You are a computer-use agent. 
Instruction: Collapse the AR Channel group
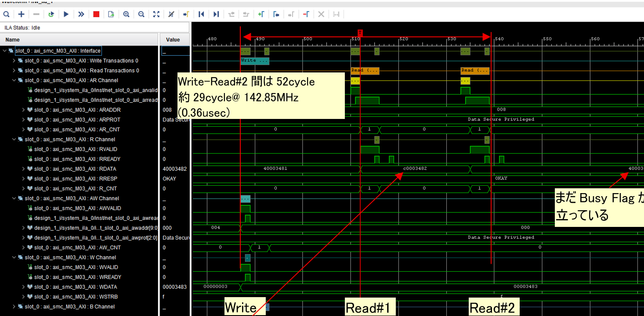coord(14,80)
